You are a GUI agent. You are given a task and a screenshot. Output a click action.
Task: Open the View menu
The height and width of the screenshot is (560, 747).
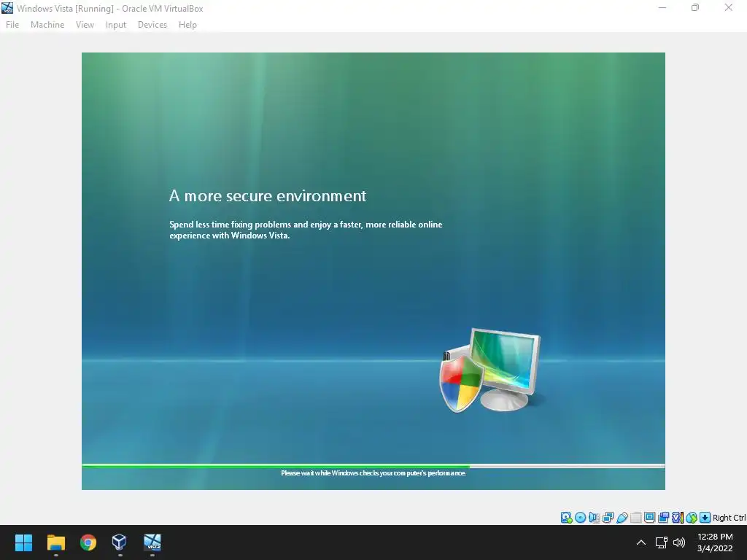[85, 25]
